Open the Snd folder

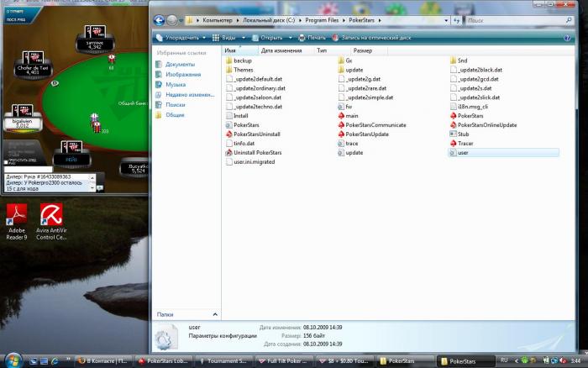coord(459,60)
